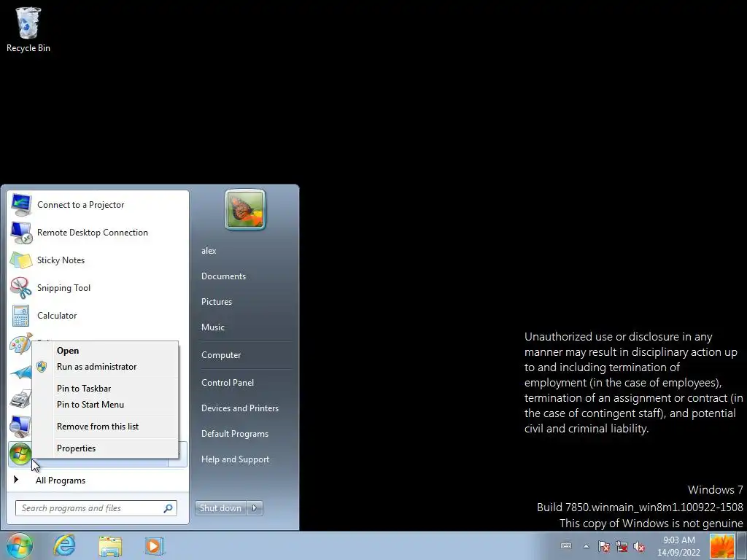Viewport: 747px width, 560px height.
Task: Click the Start orb on the taskbar
Action: pyautogui.click(x=20, y=545)
